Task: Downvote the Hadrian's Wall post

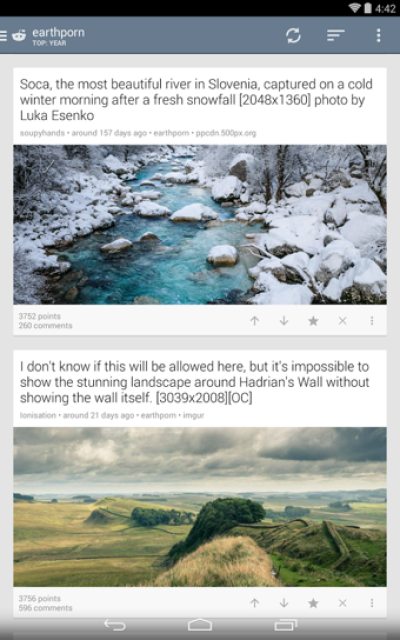Action: coord(284,603)
